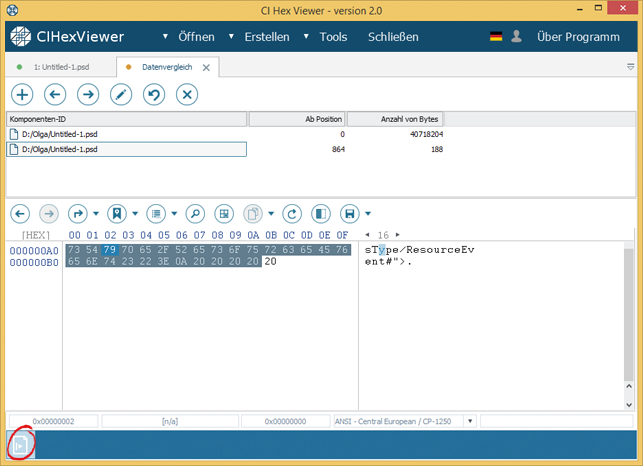
Task: Click the user profile icon
Action: 516,36
